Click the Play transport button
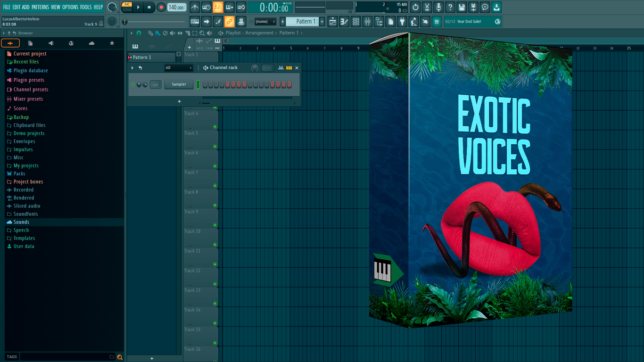Screen dimensions: 644x362 pos(138,7)
